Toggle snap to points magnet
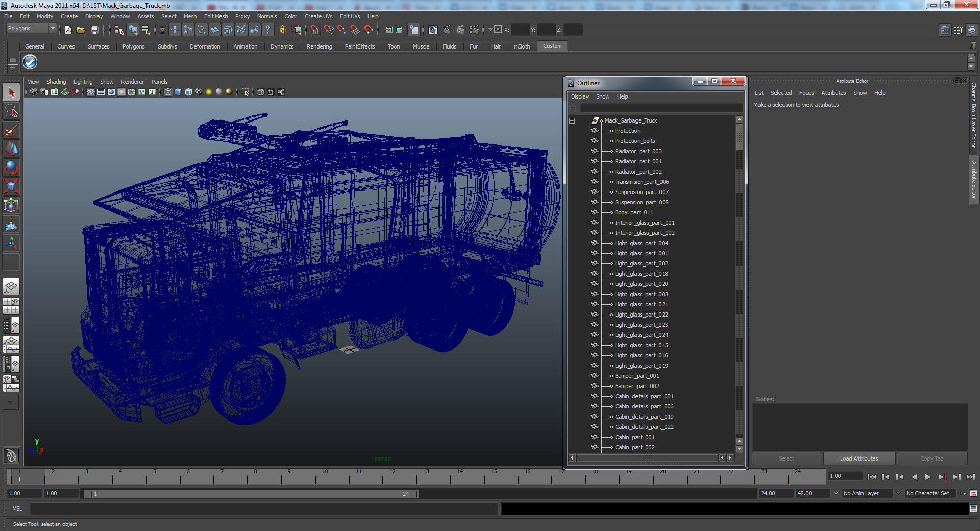The width and height of the screenshot is (980, 531). pyautogui.click(x=341, y=30)
